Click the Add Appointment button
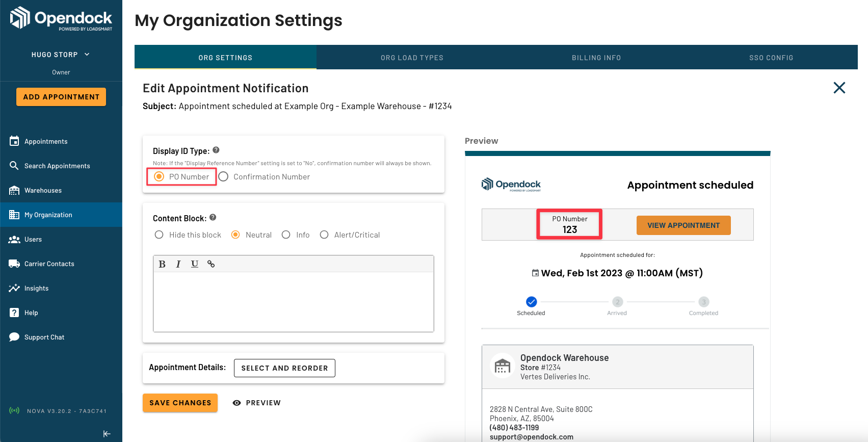The image size is (868, 442). [61, 97]
